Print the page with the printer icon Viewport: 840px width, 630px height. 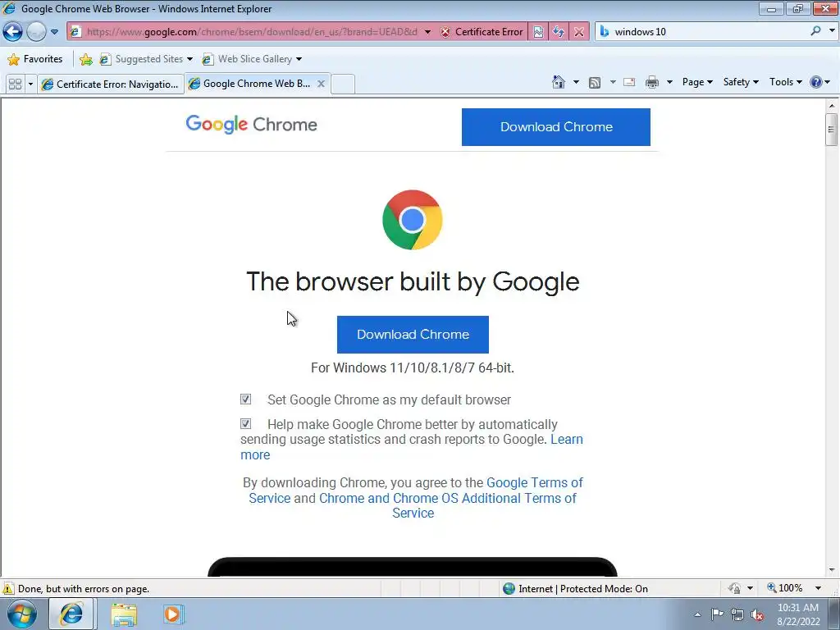coord(652,82)
